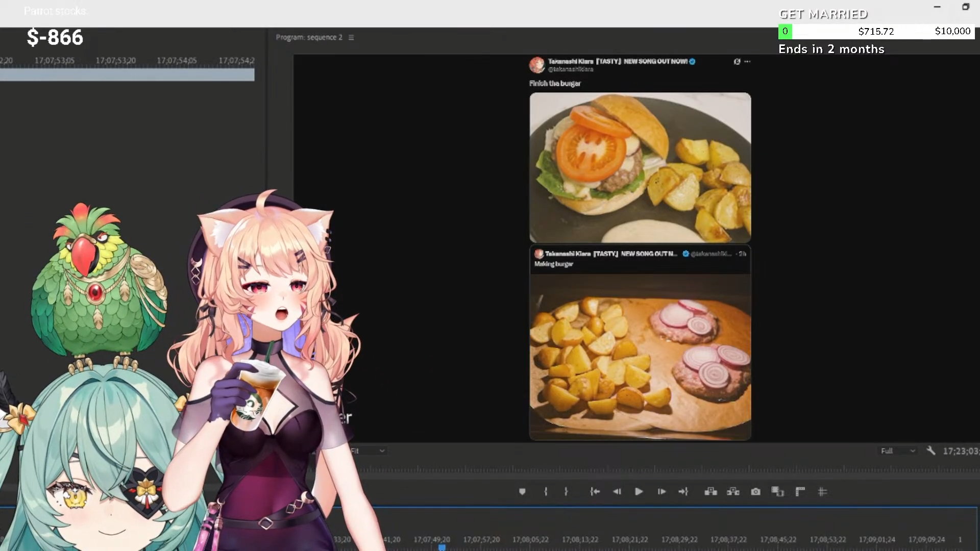This screenshot has height=551, width=980.
Task: Open the zoom level Fit dropdown
Action: coord(367,451)
